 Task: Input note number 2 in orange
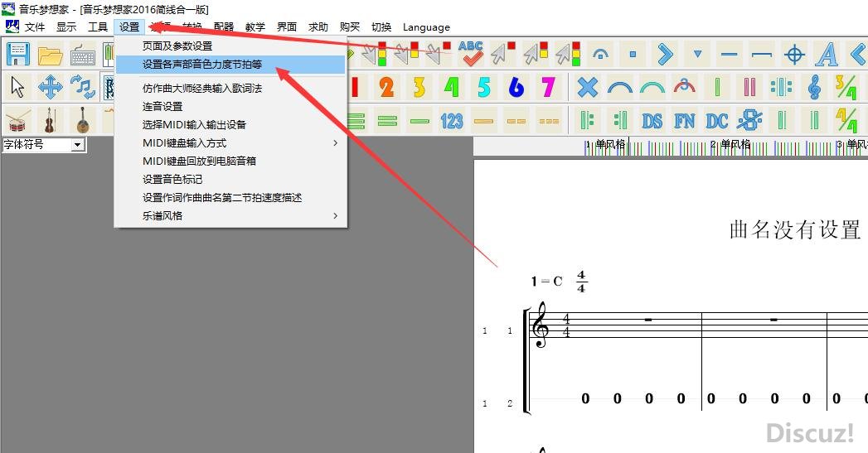coord(387,88)
